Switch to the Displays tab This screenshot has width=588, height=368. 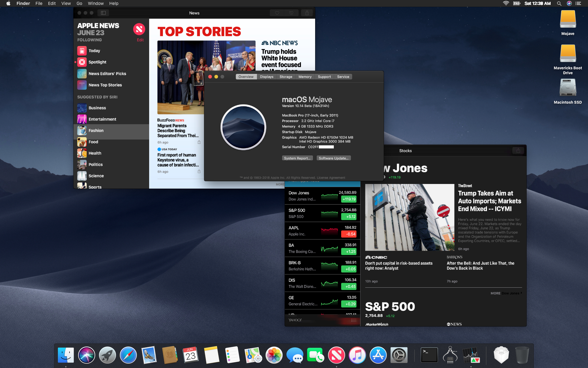tap(266, 77)
